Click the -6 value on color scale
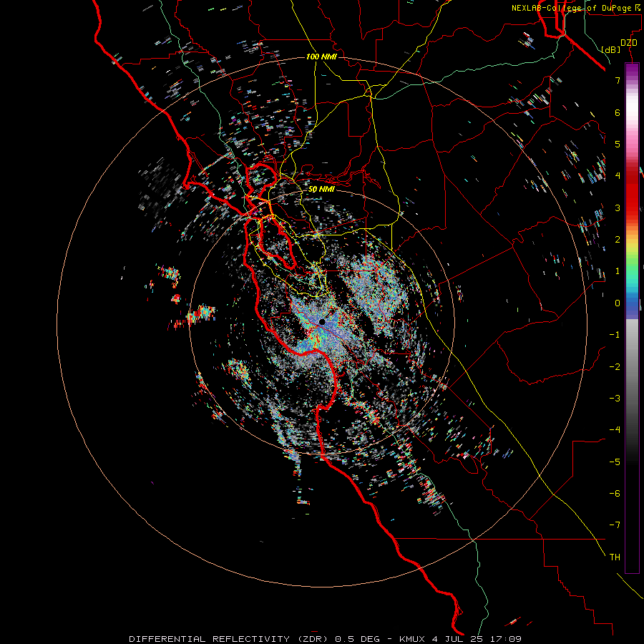 (615, 494)
